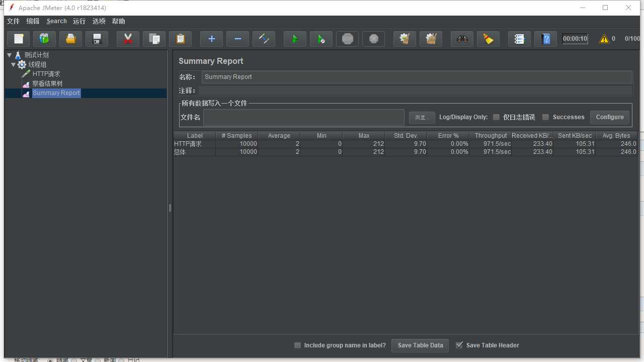Click the Sent KB/sec column header
The width and height of the screenshot is (644, 362).
(575, 136)
